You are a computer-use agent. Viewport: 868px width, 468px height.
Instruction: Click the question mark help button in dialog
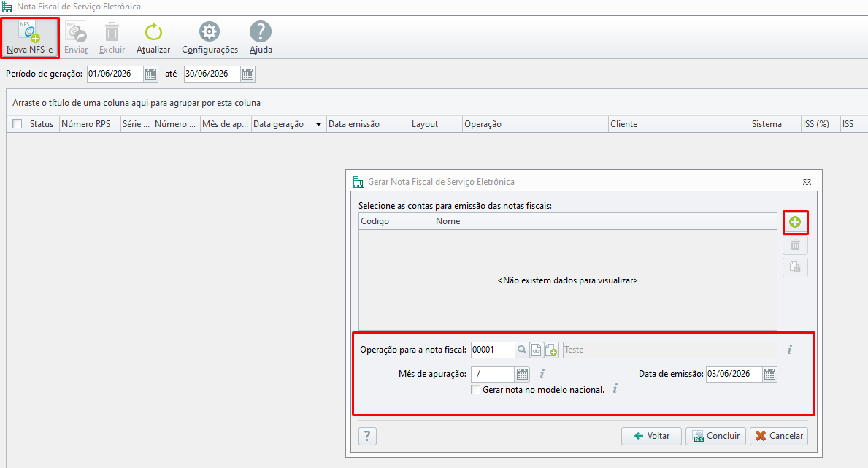click(368, 437)
